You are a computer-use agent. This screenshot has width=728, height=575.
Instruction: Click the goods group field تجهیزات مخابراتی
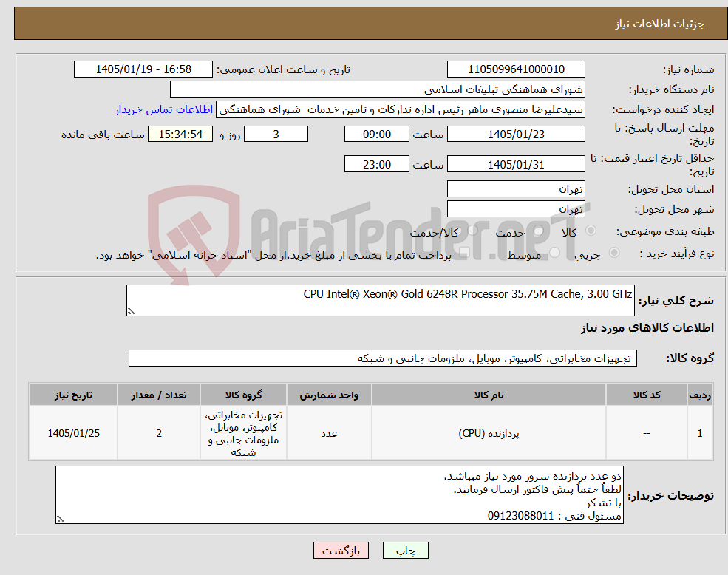click(383, 358)
